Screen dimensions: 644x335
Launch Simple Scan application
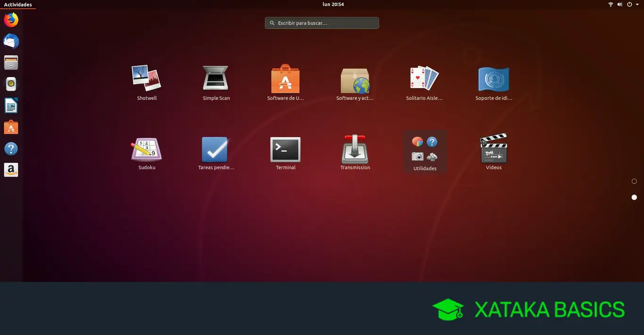click(216, 82)
